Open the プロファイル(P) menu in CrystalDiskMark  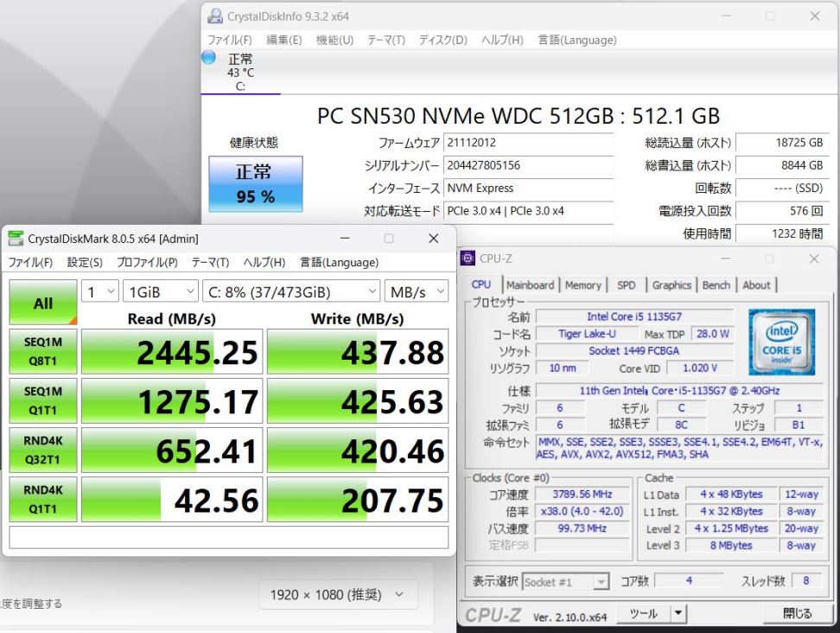[x=147, y=262]
